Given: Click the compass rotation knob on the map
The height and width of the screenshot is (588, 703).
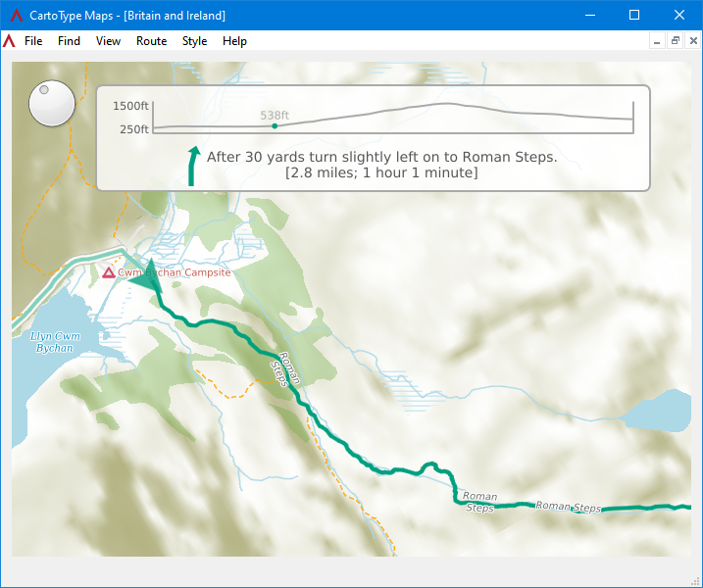Looking at the screenshot, I should 52,103.
